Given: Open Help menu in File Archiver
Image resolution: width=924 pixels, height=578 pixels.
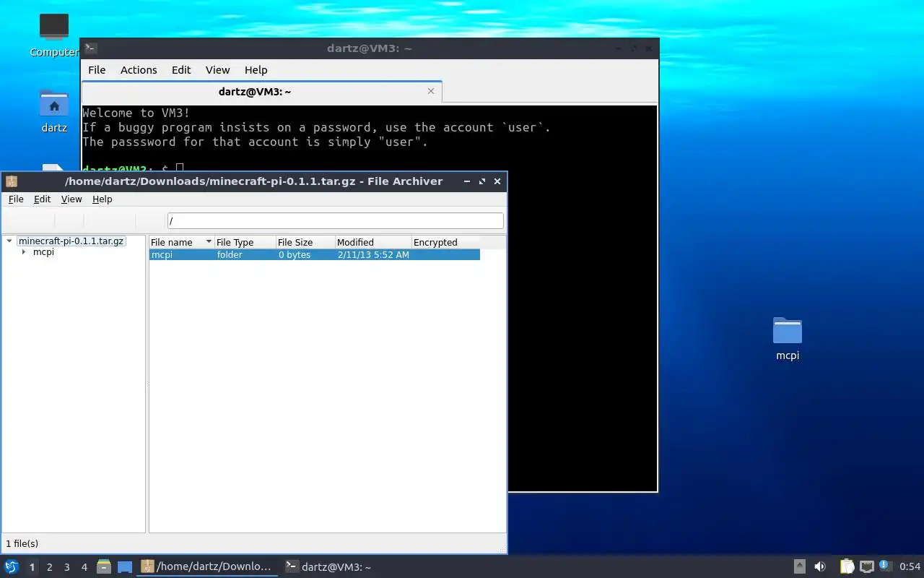Looking at the screenshot, I should pos(103,199).
